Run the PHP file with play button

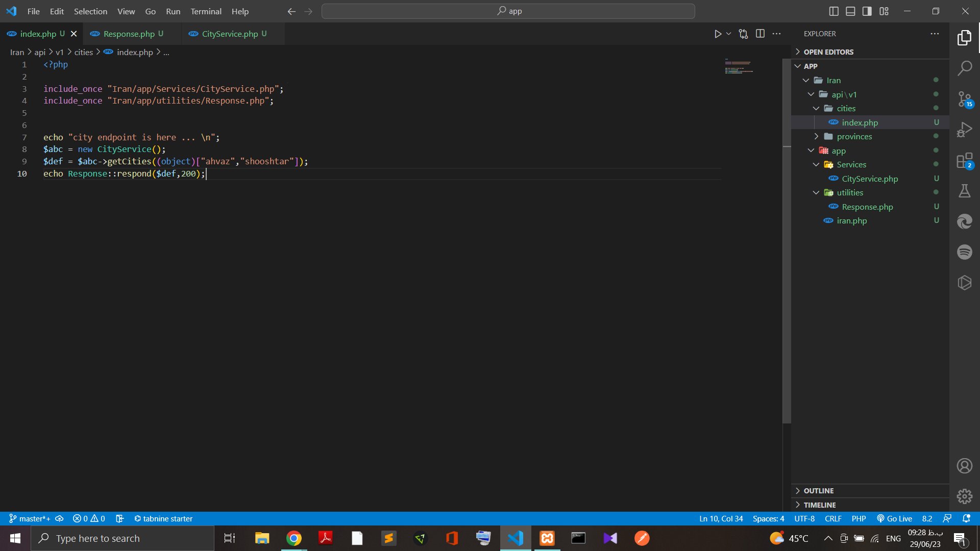(x=718, y=34)
